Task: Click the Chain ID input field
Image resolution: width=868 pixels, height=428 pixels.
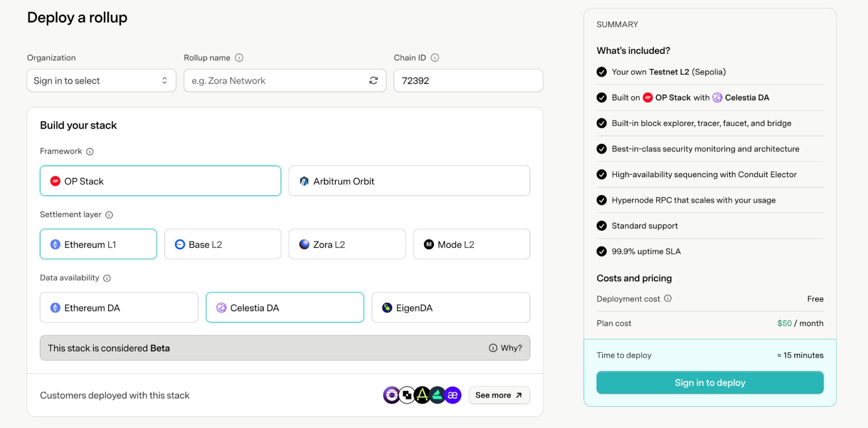Action: [468, 81]
